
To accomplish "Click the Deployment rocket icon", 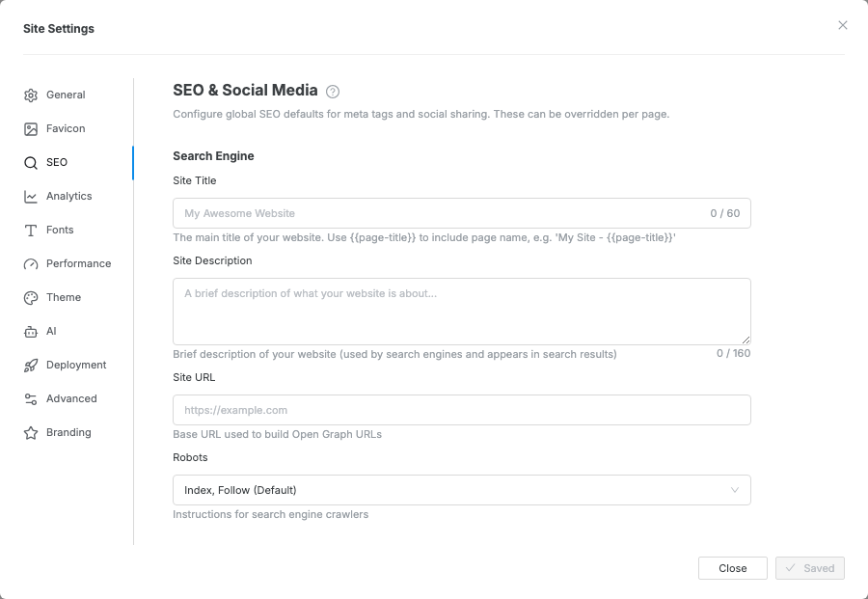I will coord(31,366).
